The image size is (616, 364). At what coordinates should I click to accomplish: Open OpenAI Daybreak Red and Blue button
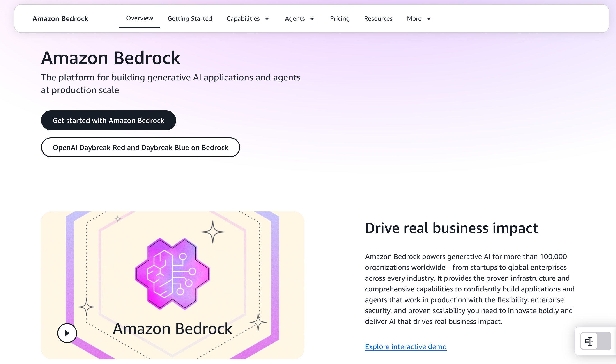140,147
